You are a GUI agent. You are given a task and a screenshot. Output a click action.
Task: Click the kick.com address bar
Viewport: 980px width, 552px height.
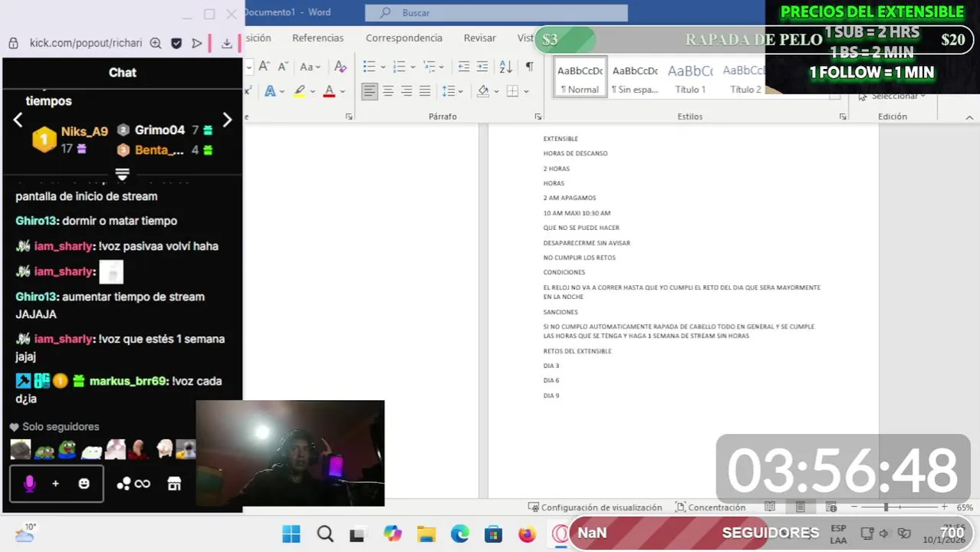85,44
